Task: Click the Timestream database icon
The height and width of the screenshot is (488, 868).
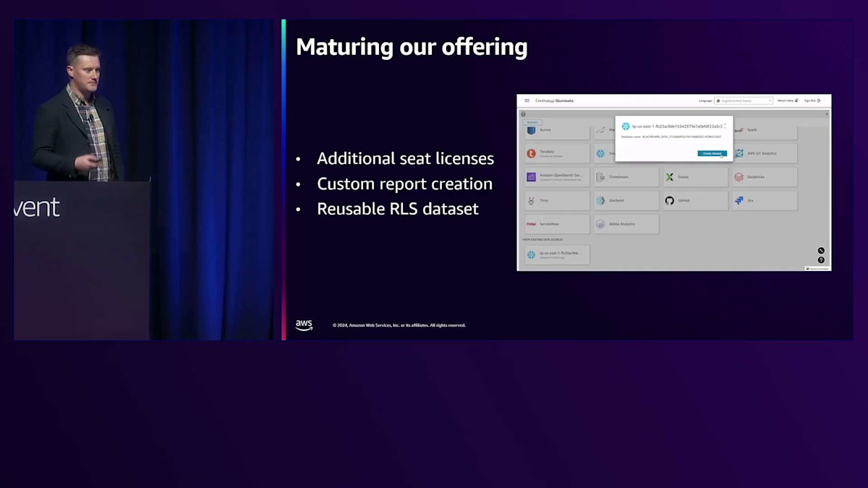Action: [600, 177]
